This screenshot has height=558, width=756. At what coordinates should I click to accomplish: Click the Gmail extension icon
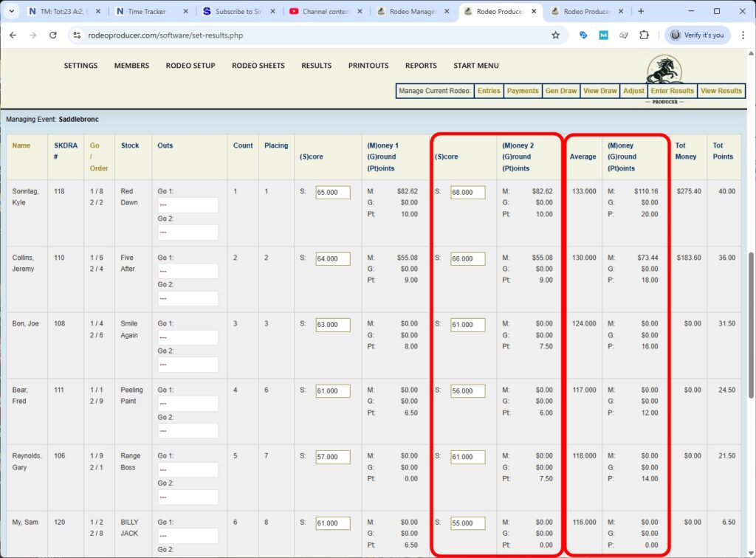click(603, 35)
